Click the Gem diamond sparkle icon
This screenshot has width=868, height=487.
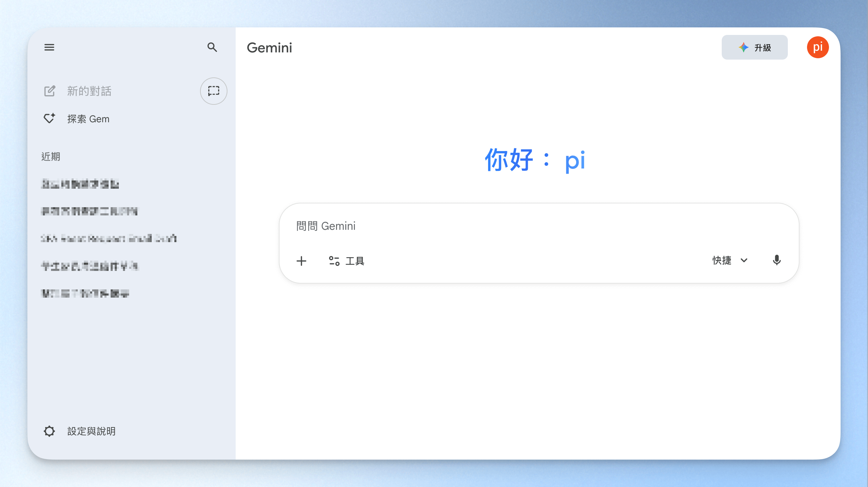point(49,118)
